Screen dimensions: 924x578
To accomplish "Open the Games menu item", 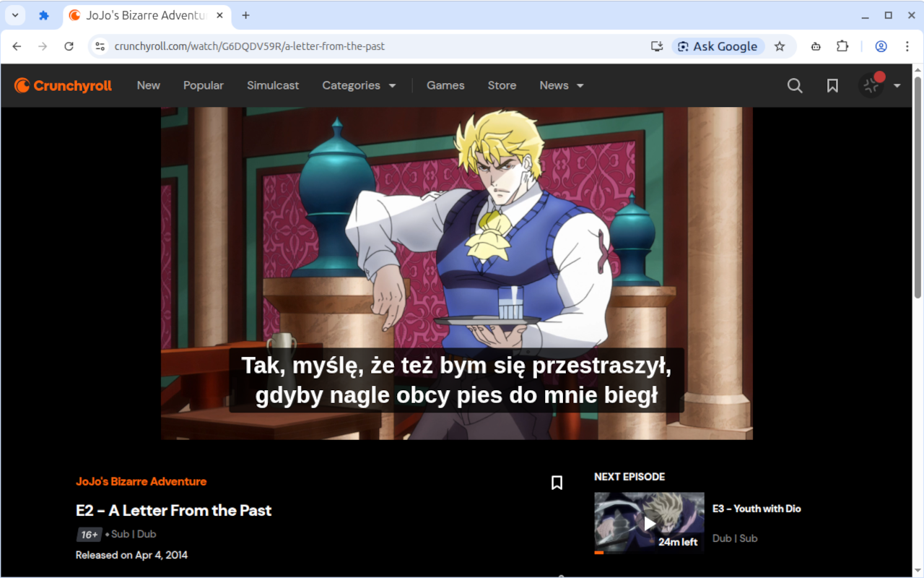I will coord(445,85).
